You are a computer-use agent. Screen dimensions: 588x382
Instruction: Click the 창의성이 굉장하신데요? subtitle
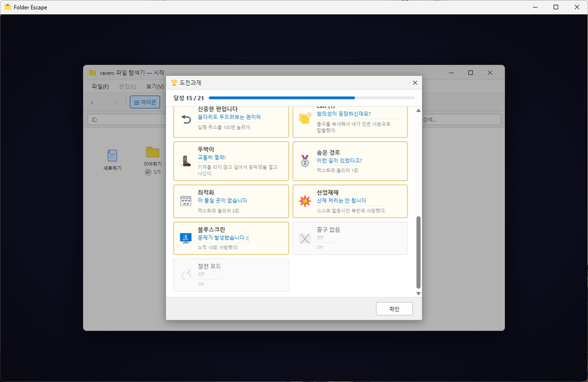[344, 113]
